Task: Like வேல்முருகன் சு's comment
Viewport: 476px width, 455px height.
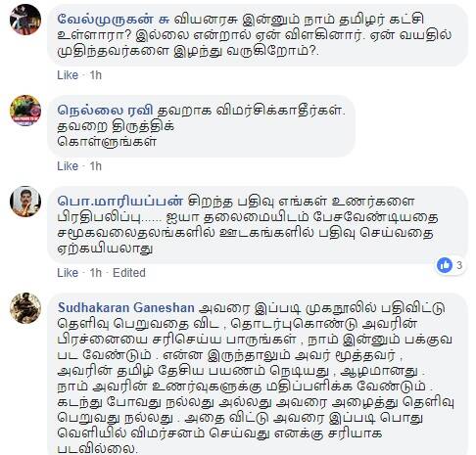Action: pyautogui.click(x=68, y=75)
